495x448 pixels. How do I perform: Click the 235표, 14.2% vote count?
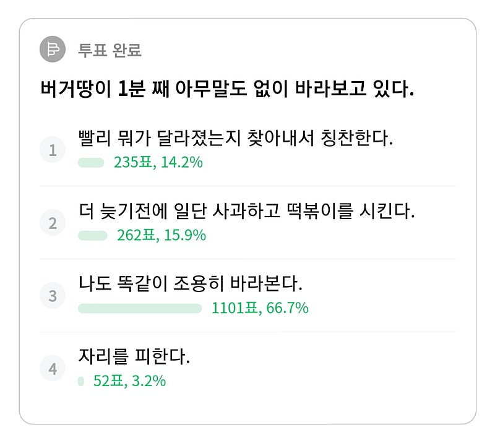coord(158,163)
